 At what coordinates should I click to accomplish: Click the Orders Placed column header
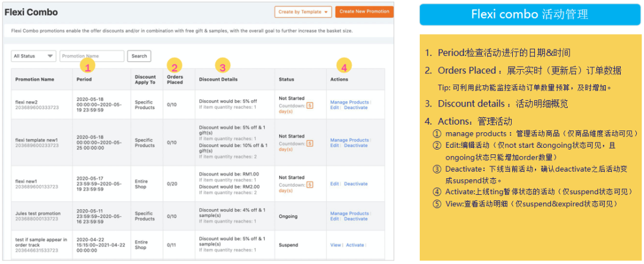pos(175,79)
